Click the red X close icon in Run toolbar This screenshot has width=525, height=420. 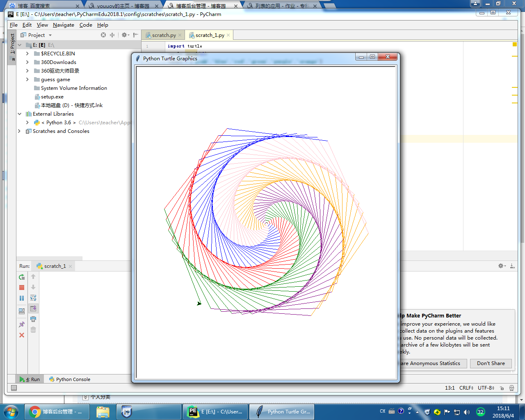[x=22, y=335]
